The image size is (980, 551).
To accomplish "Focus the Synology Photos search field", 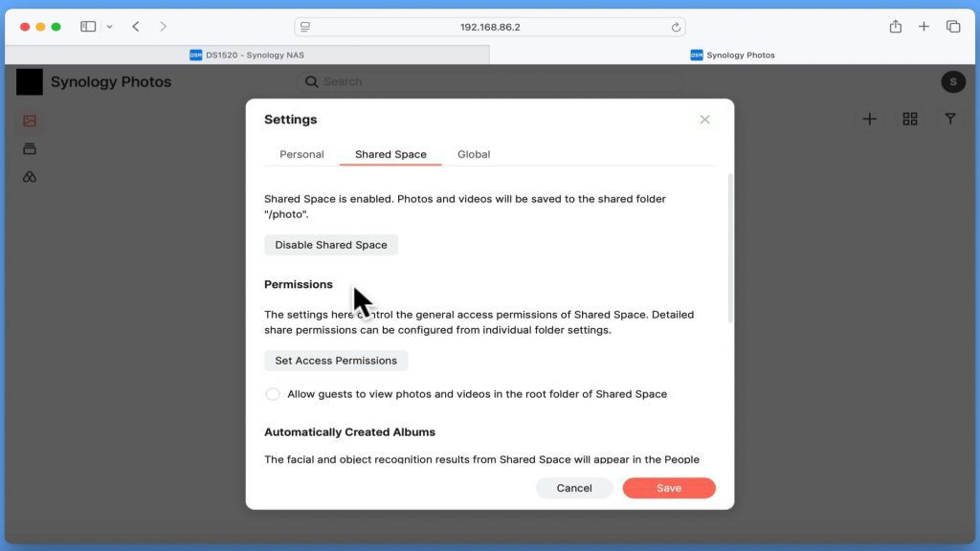I will (x=490, y=82).
